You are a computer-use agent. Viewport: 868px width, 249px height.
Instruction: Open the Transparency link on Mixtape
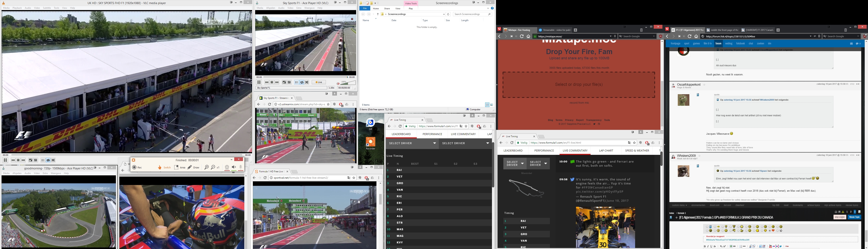click(594, 120)
